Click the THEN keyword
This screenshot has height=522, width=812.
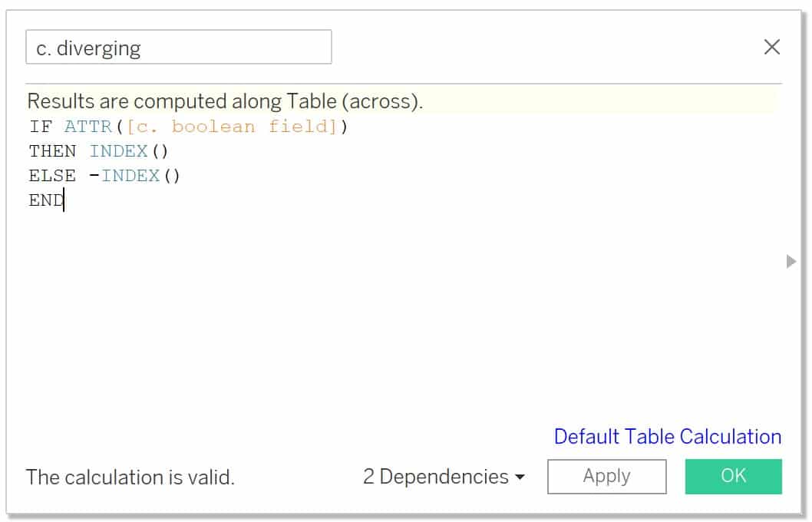point(52,151)
